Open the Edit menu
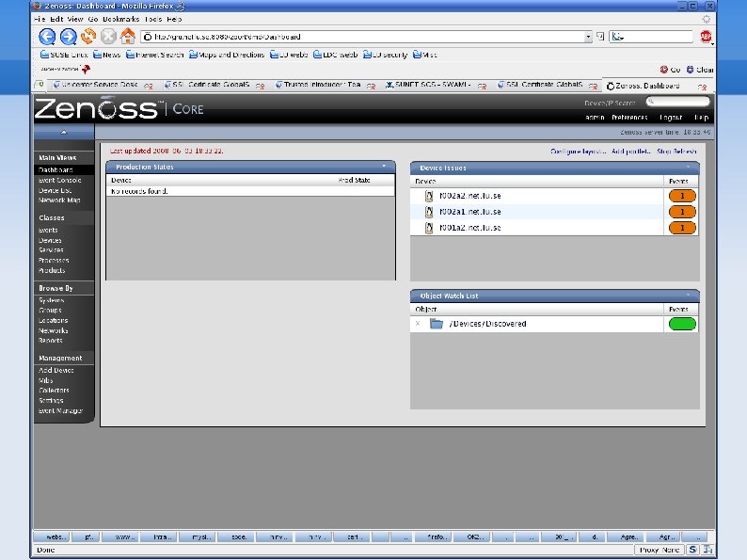Screen dimensions: 747x560 (56, 19)
